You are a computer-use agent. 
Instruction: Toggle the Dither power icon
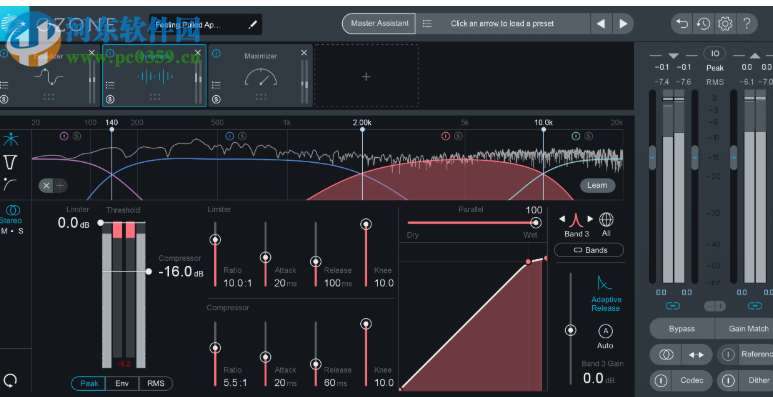(x=728, y=380)
